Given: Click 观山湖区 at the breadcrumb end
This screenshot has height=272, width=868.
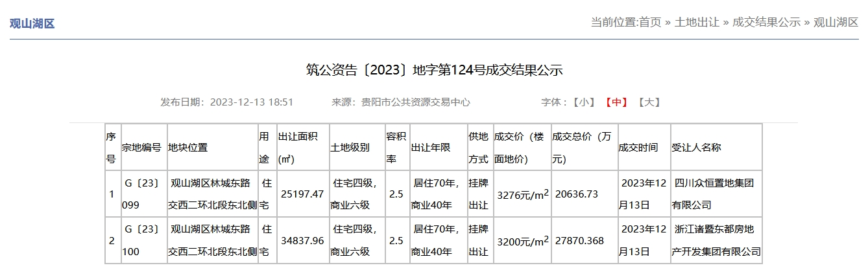Looking at the screenshot, I should (836, 22).
